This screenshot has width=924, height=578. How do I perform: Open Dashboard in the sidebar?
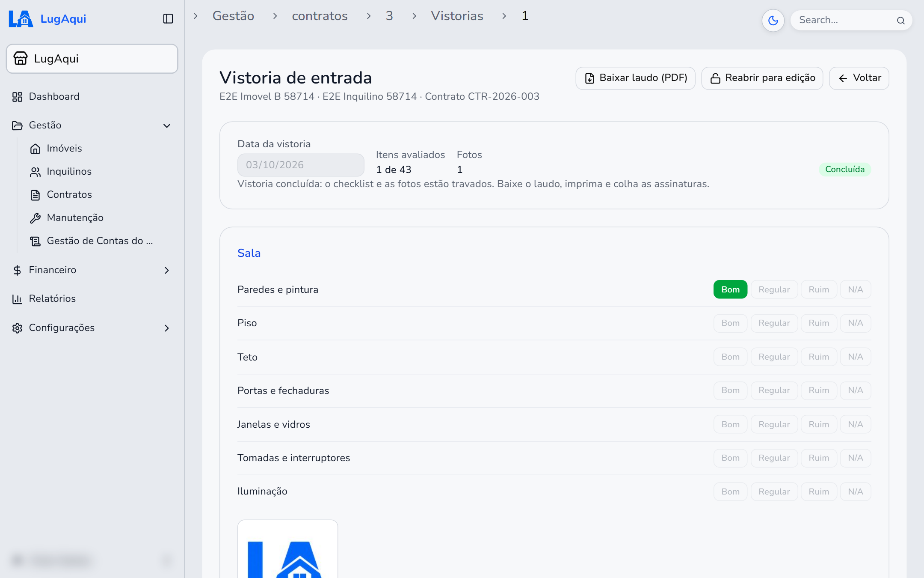(x=92, y=97)
